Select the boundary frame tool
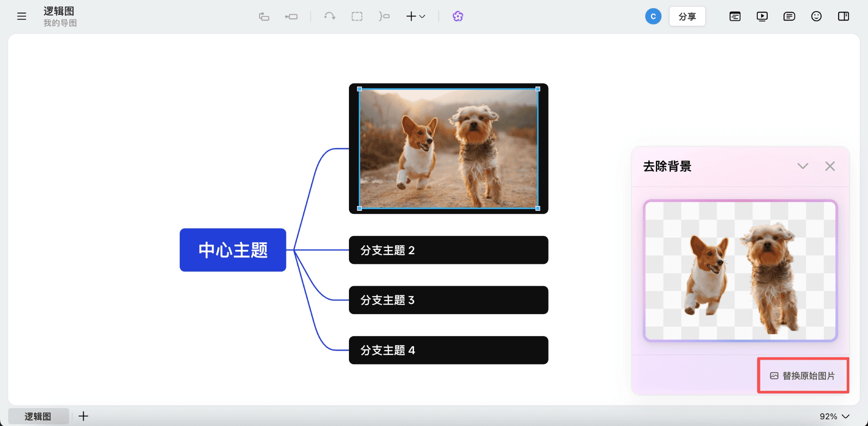This screenshot has height=426, width=868. point(357,16)
